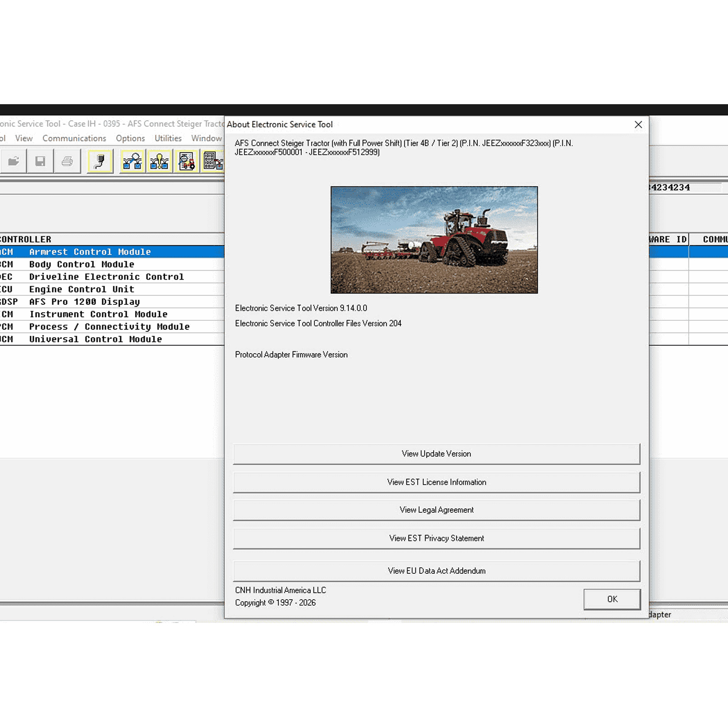Select the Engine Control Unit row

[x=112, y=289]
